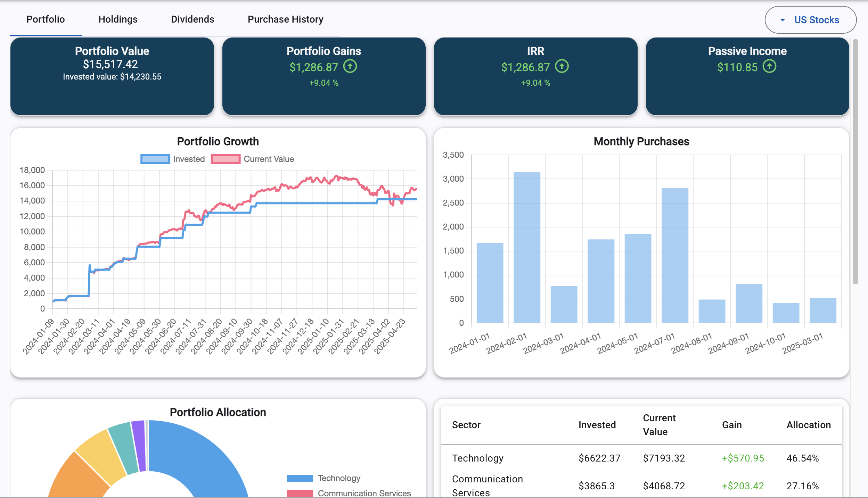Click the 2024-02-01 bar in Monthly Purchases
The image size is (868, 498).
527,247
